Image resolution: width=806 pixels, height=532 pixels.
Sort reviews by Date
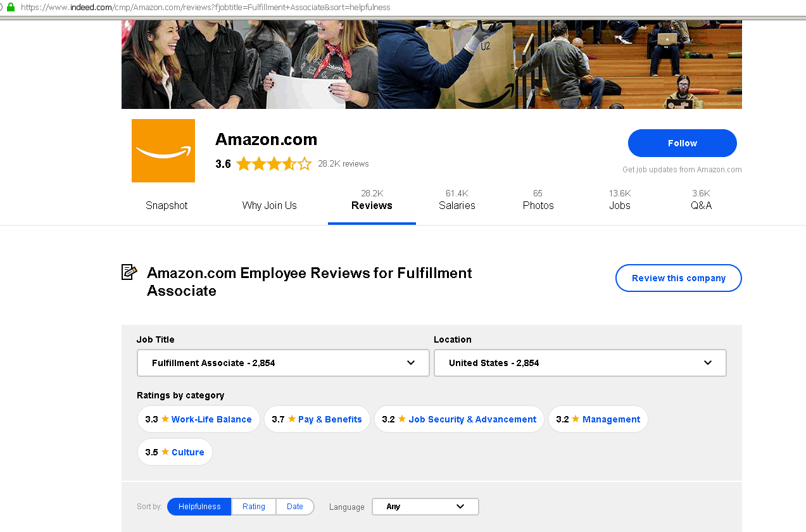[x=295, y=507]
